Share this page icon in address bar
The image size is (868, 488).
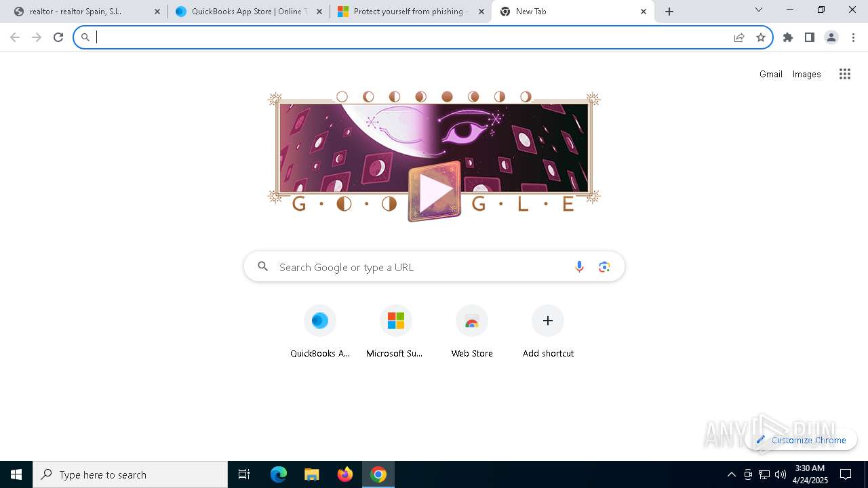(x=739, y=37)
